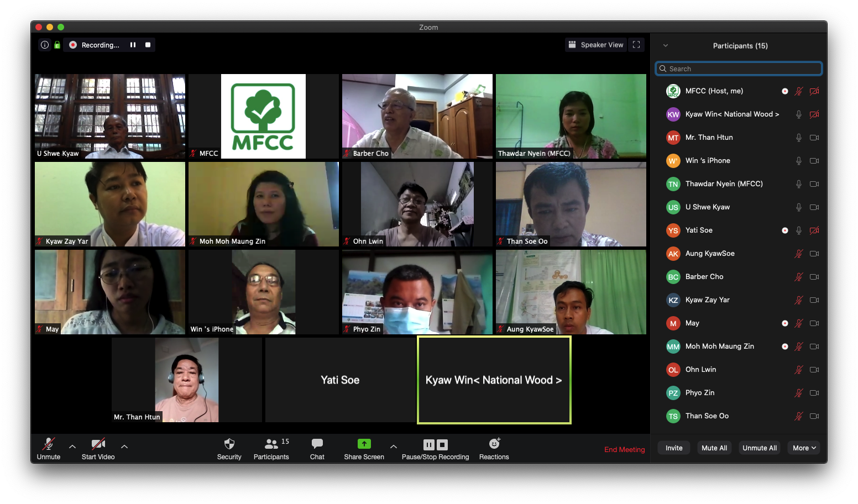
Task: Stop recording in the top-left indicator
Action: pos(148,45)
